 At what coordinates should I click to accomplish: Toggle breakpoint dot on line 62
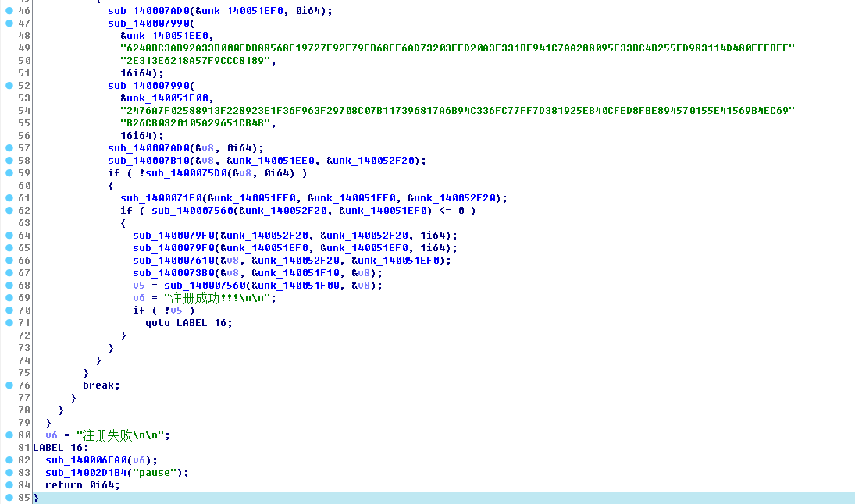pos(9,211)
